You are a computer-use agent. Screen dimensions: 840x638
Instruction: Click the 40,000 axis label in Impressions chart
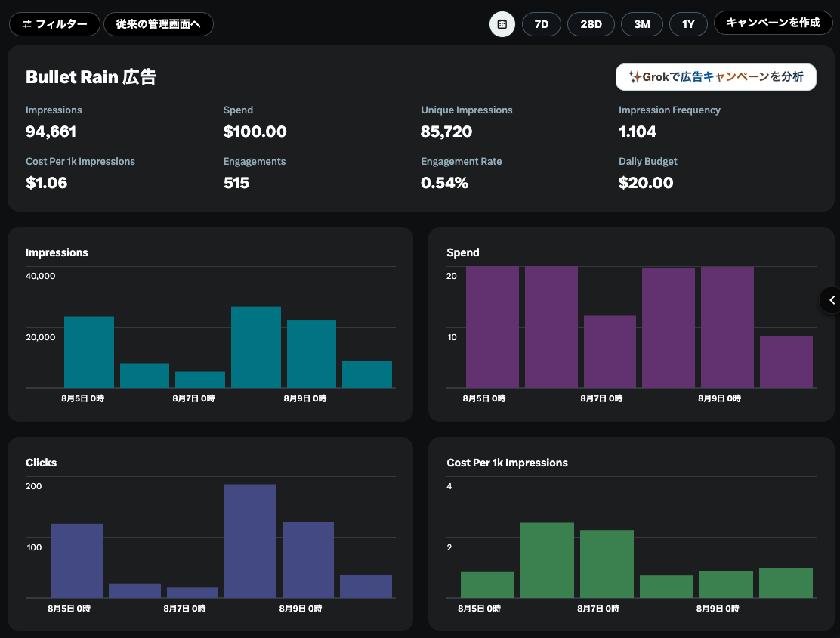(41, 276)
